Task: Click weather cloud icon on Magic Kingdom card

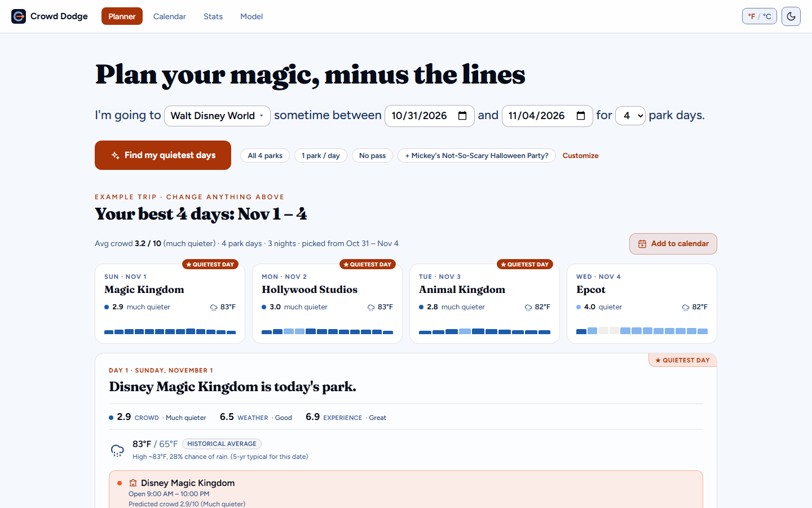Action: point(214,308)
